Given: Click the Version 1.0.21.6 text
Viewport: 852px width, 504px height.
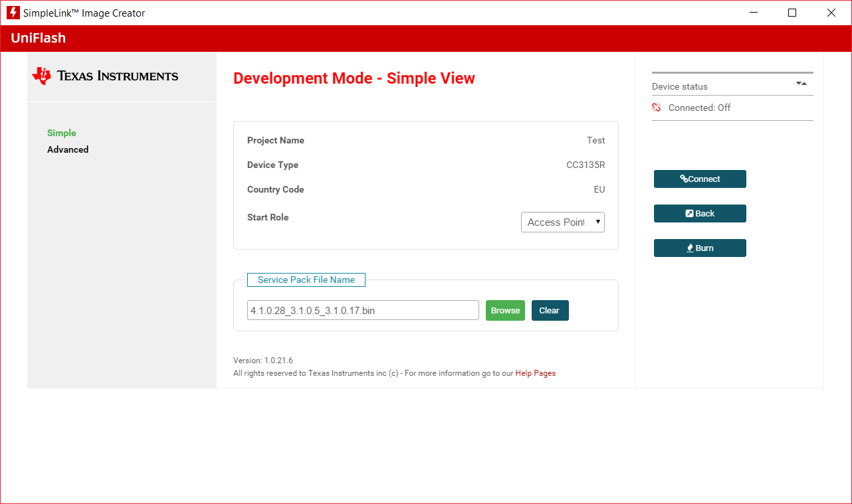Looking at the screenshot, I should [x=263, y=361].
